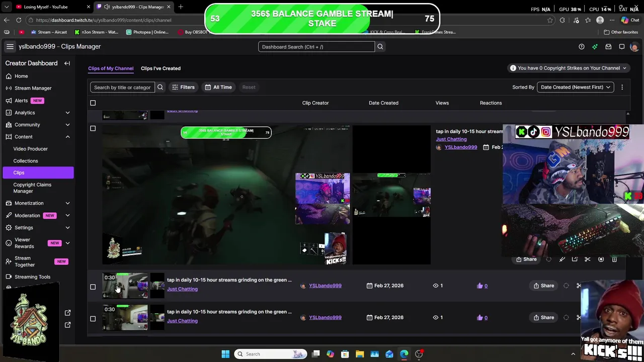The image size is (644, 362).
Task: Switch to Clips I've Created tab
Action: (x=160, y=68)
